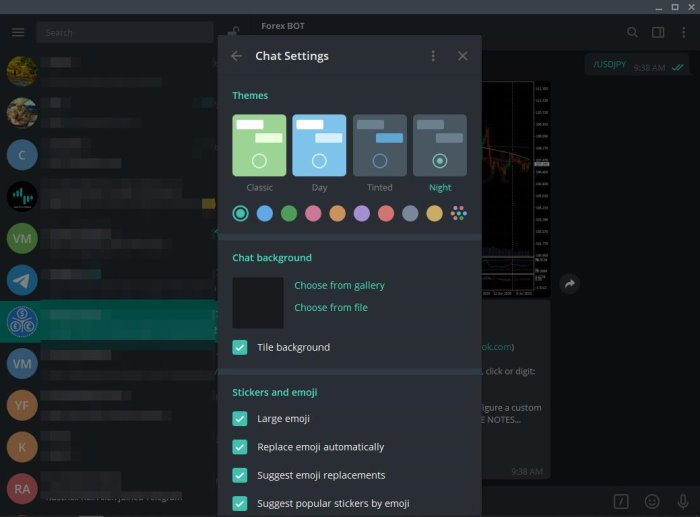This screenshot has width=700, height=517.
Task: Pick the red accent color
Action: [x=386, y=213]
